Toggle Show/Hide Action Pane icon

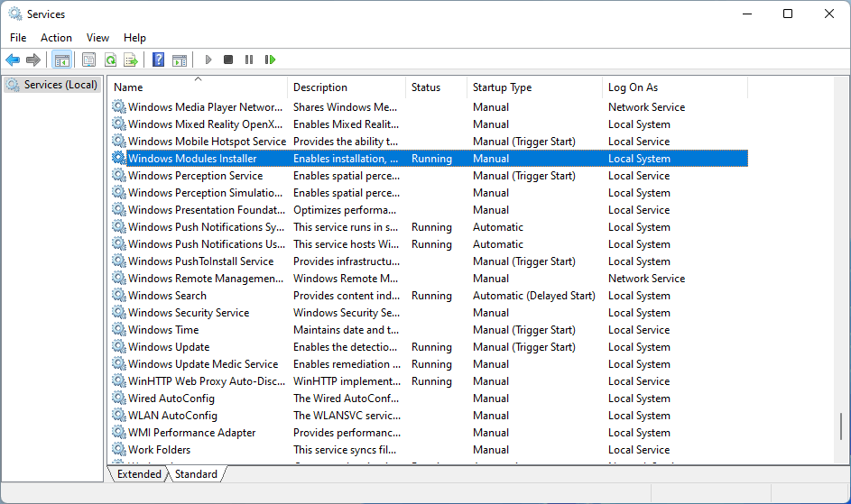point(180,60)
